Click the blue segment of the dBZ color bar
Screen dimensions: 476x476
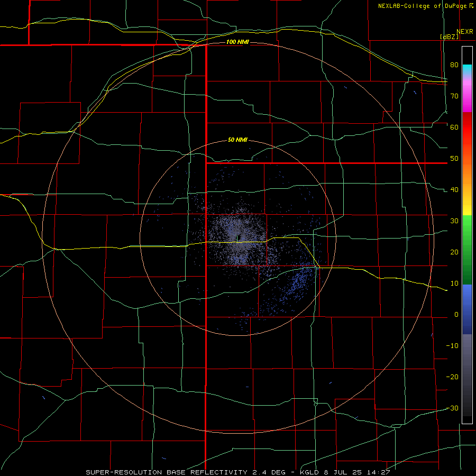pos(467,309)
